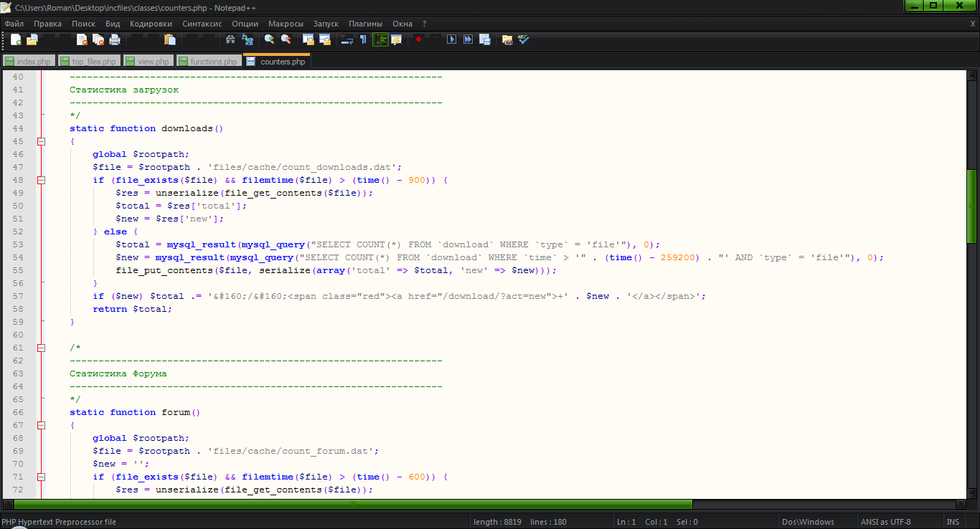Click the Open file folder icon
Image resolution: width=980 pixels, height=529 pixels.
[32, 39]
